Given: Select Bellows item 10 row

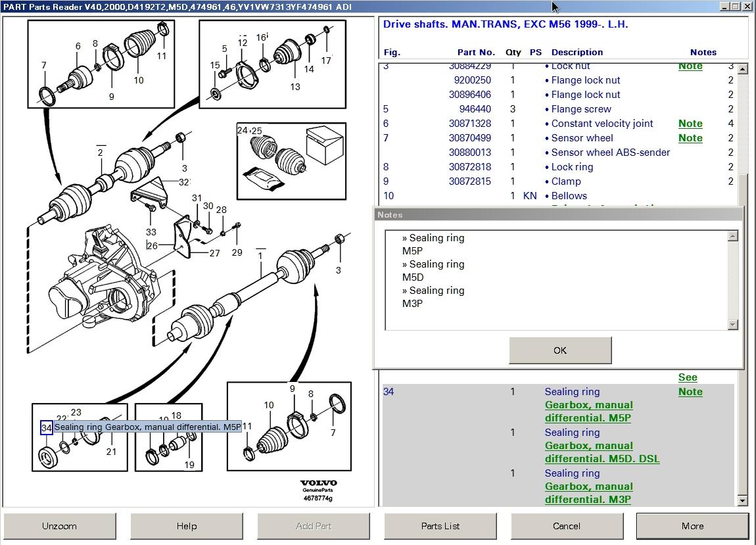Looking at the screenshot, I should tap(558, 196).
